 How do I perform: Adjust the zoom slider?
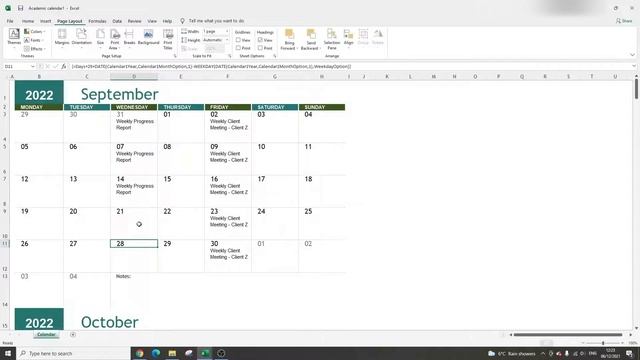603,343
